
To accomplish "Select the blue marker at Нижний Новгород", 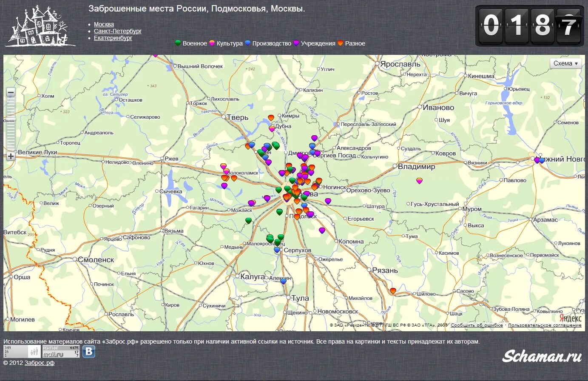I will 542,160.
